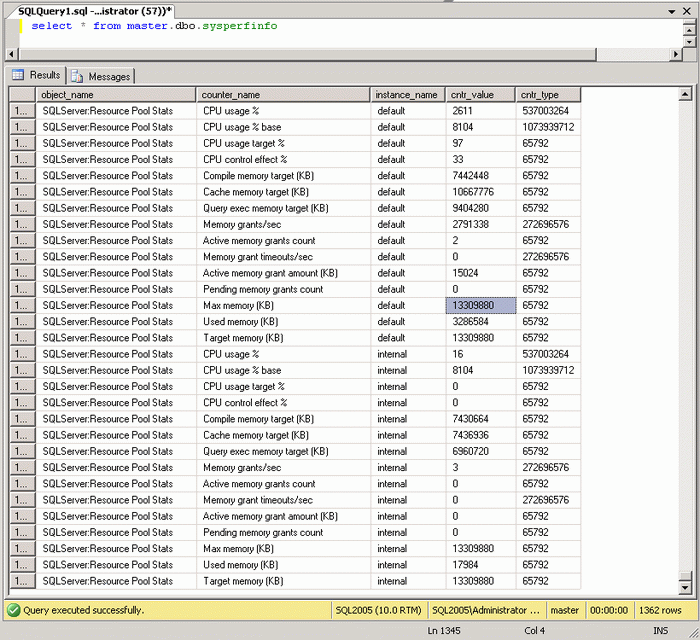Click the instance_name column header

click(407, 95)
